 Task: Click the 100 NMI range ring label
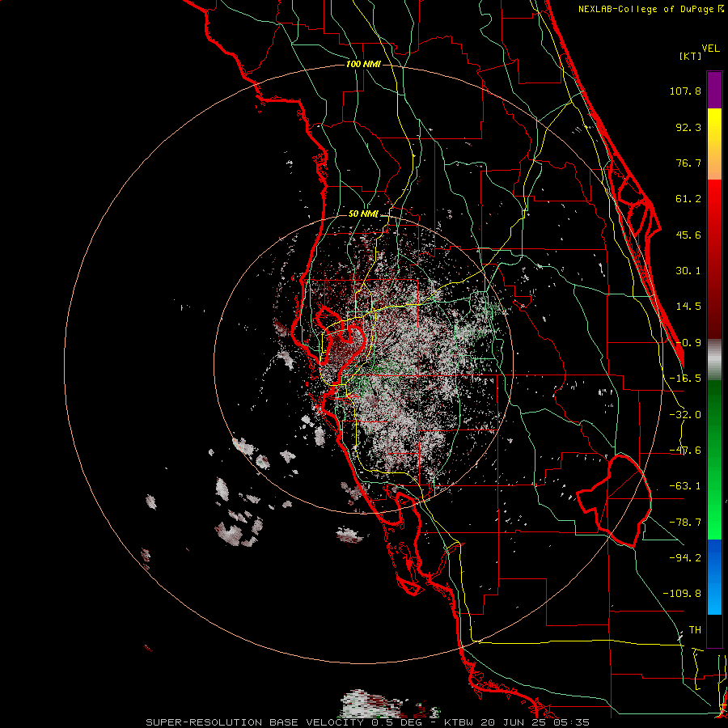pyautogui.click(x=363, y=64)
